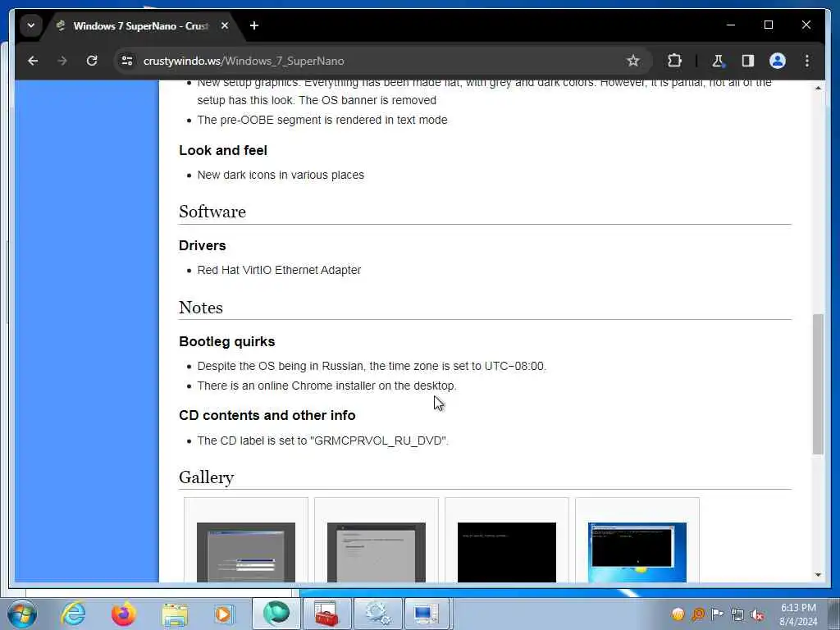
Task: Click the line about time zone UTC−08:00
Action: [x=372, y=367]
